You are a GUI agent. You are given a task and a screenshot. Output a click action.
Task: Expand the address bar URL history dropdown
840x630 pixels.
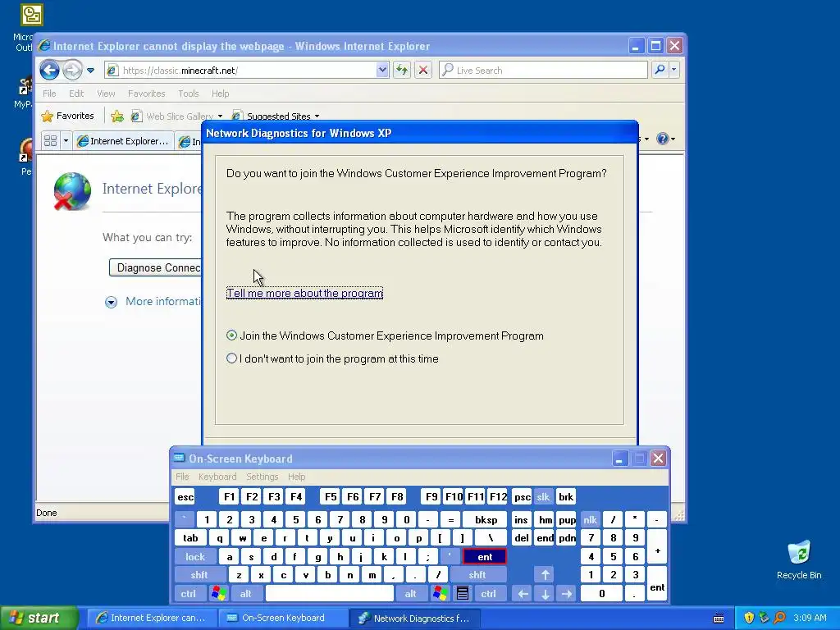pos(382,71)
